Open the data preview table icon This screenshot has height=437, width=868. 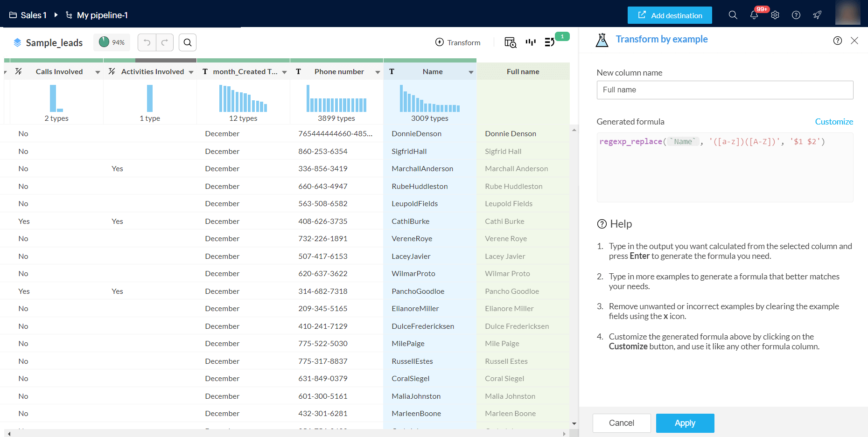point(510,42)
